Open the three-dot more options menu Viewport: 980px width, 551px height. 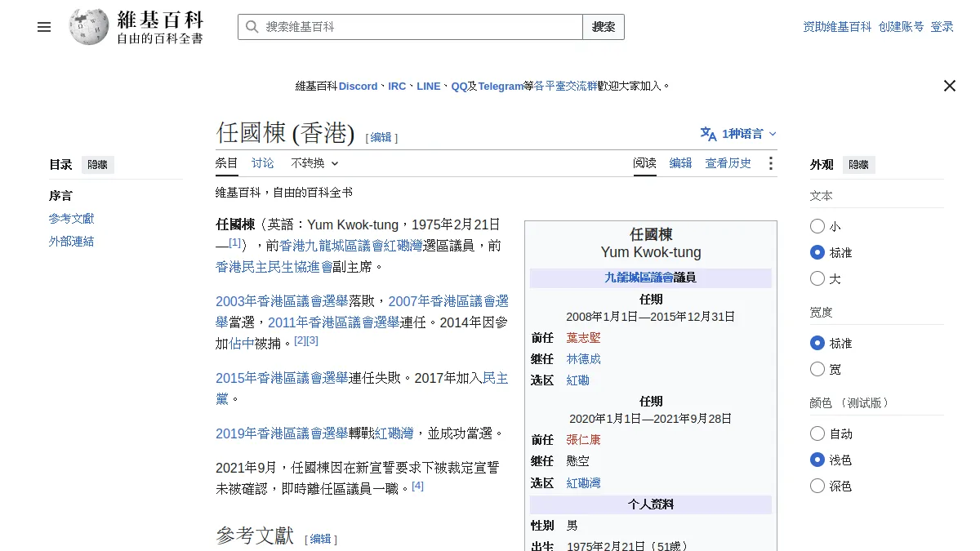click(x=770, y=163)
